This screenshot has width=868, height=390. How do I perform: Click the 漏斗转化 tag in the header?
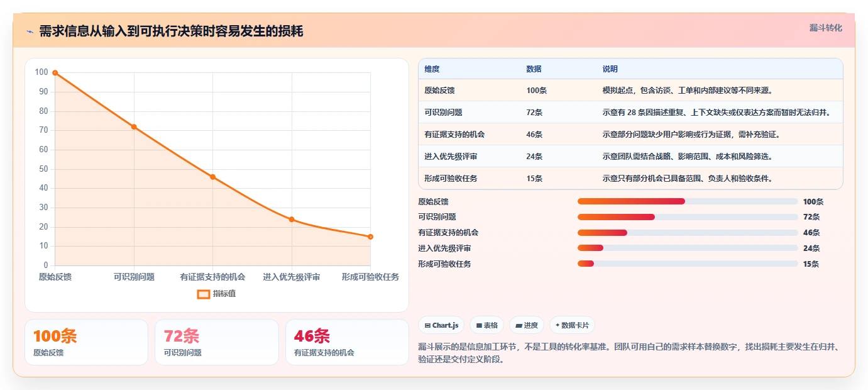(x=825, y=28)
